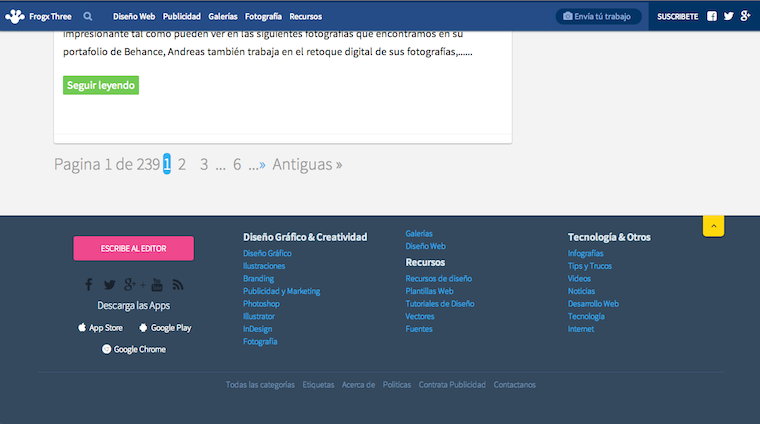Click the footer Twitter icon
Viewport: 760px width, 424px height.
pyautogui.click(x=110, y=285)
